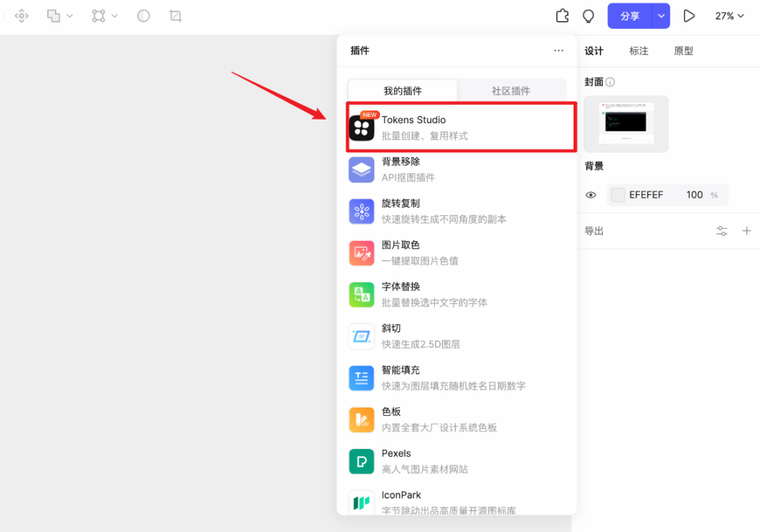Click the blue 分享 share button
760x532 pixels.
(x=630, y=16)
